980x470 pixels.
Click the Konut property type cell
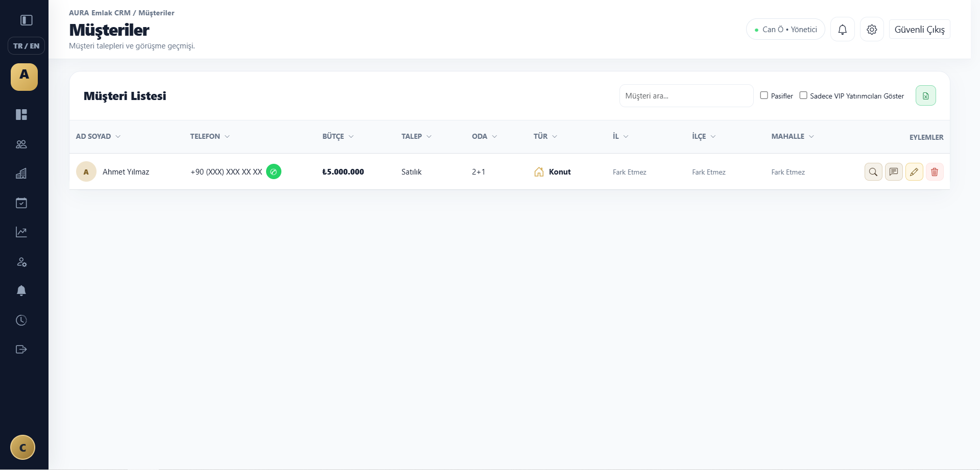(552, 172)
